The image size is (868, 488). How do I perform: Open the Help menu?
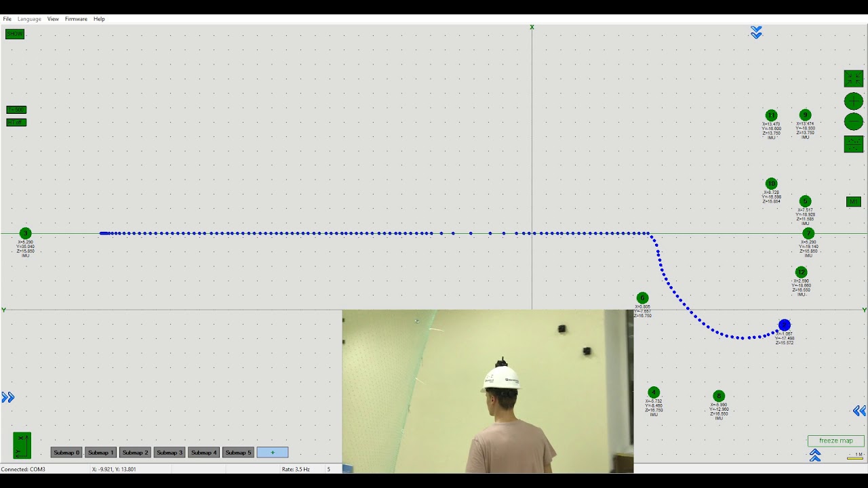click(99, 19)
